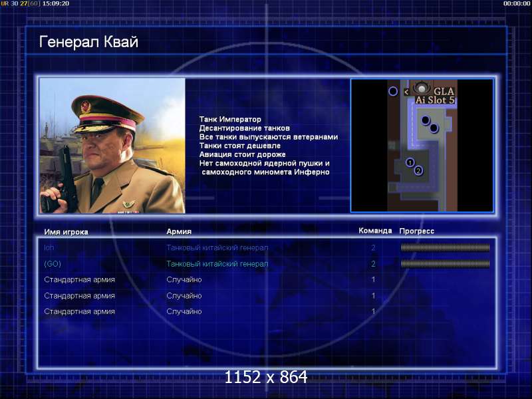Click 'самоходного миномета Инферно' line

tap(265, 172)
